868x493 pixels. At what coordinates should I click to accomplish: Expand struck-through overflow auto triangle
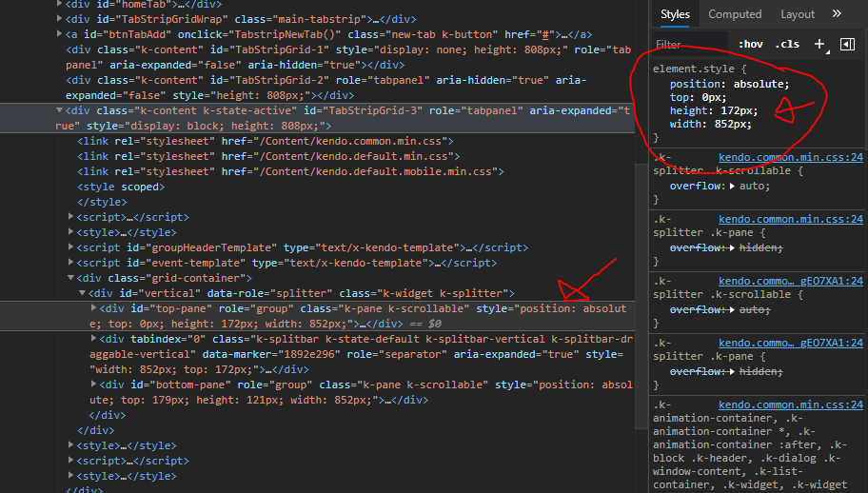733,310
